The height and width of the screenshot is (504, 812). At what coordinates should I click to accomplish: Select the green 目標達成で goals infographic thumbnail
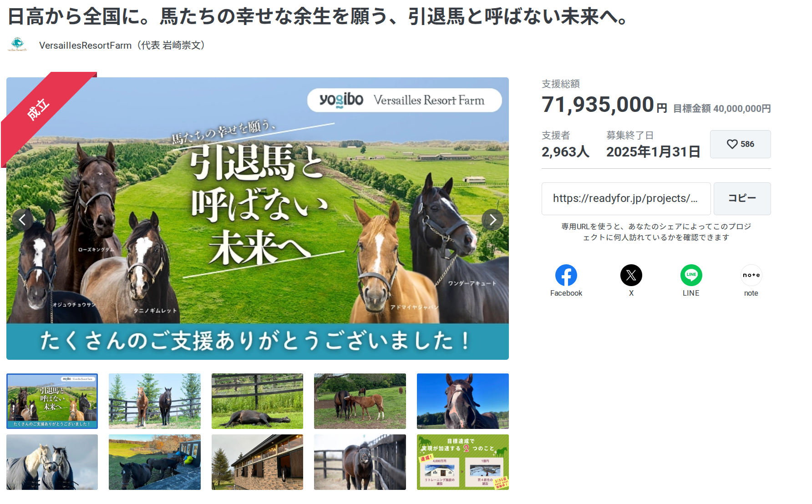[463, 462]
